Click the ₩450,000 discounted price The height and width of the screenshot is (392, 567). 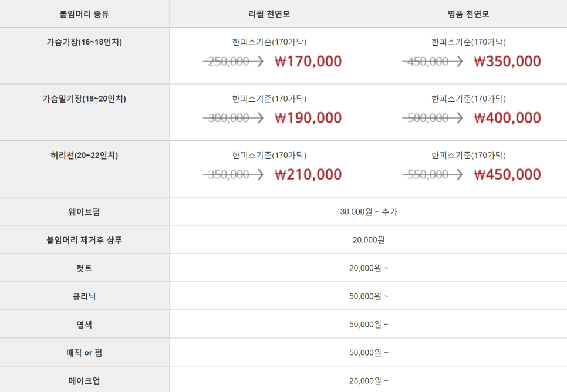pyautogui.click(x=507, y=174)
